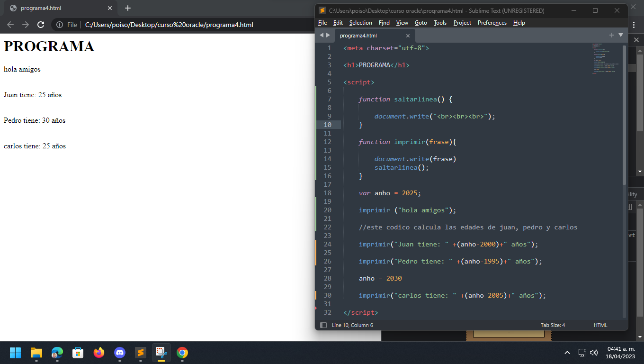The width and height of the screenshot is (644, 364).
Task: Click the comment line about edades
Action: (468, 227)
